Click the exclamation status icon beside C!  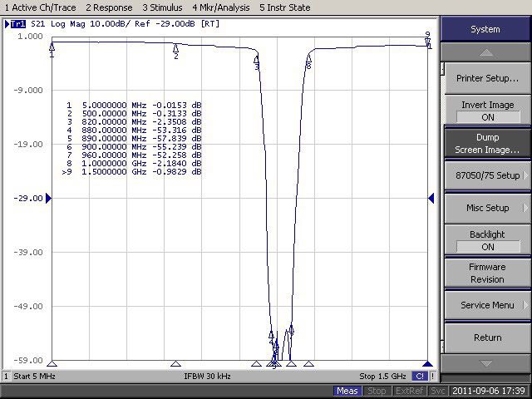click(433, 377)
